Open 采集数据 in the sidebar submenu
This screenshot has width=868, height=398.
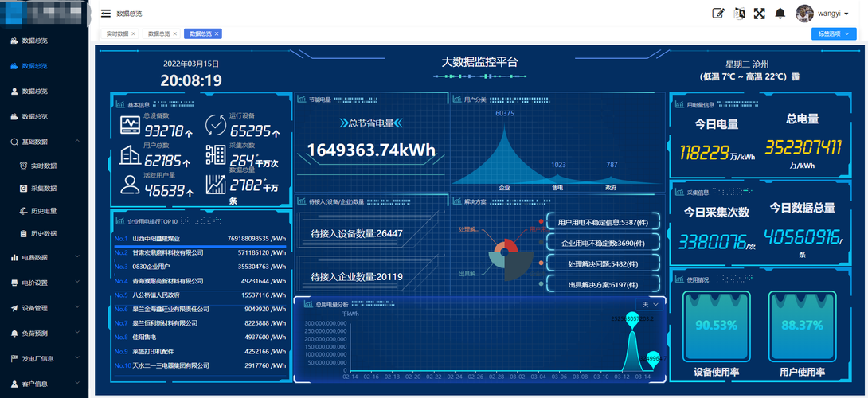[x=43, y=188]
